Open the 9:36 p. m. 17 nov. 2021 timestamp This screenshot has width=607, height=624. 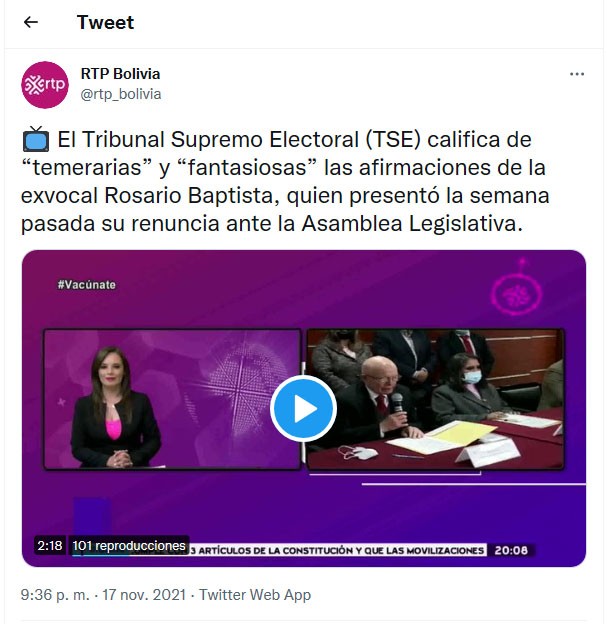click(x=103, y=595)
